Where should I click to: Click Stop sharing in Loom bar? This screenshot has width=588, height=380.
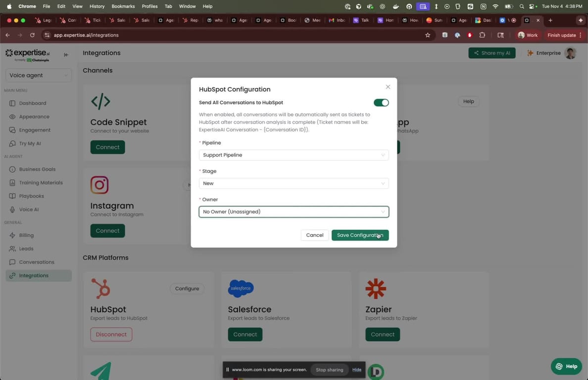(329, 370)
